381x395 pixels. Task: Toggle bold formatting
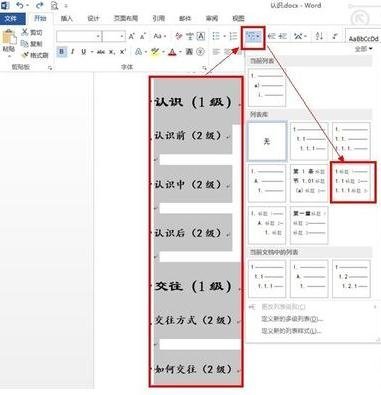62,52
